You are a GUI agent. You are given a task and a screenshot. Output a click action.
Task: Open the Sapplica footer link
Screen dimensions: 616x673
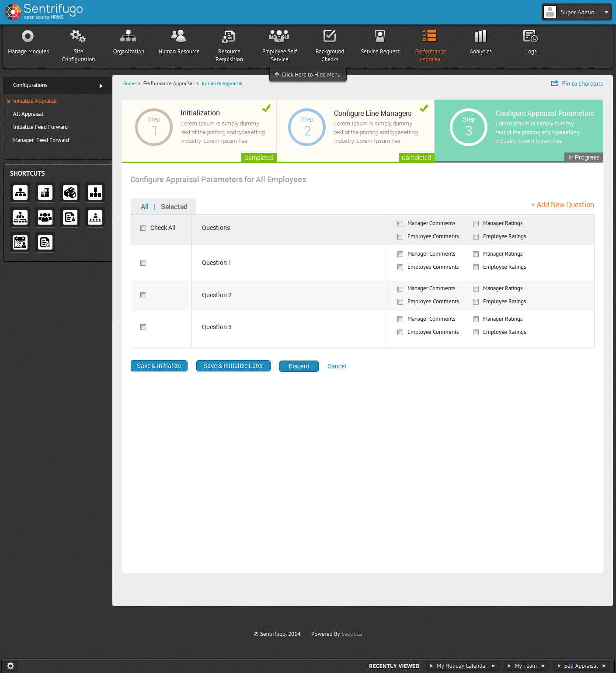point(352,634)
